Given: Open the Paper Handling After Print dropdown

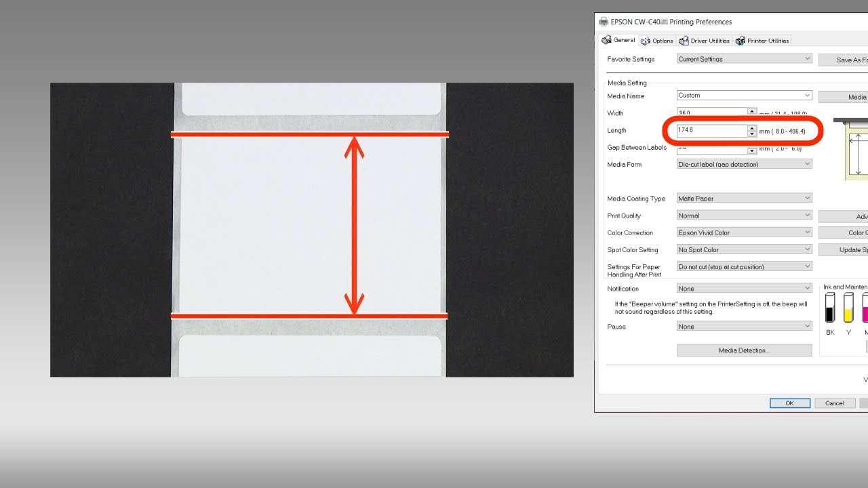Looking at the screenshot, I should [x=744, y=266].
